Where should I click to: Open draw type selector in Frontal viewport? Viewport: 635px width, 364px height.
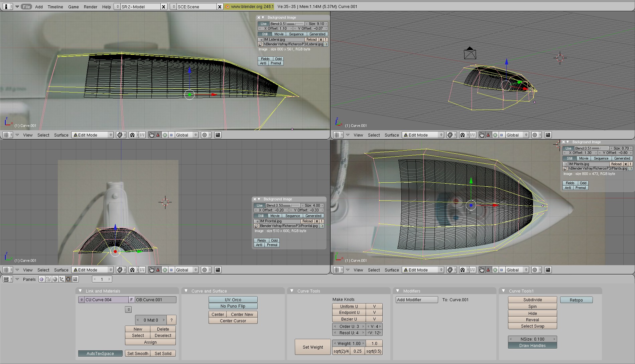pos(121,270)
